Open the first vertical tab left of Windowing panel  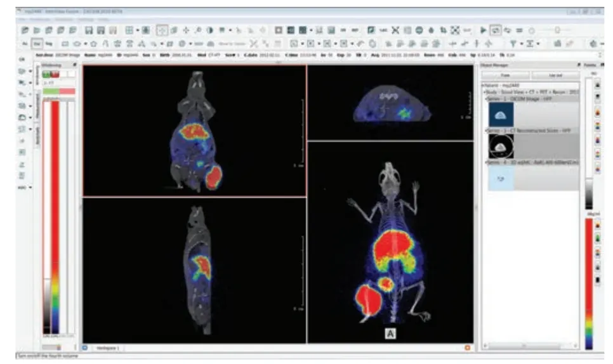coord(38,75)
